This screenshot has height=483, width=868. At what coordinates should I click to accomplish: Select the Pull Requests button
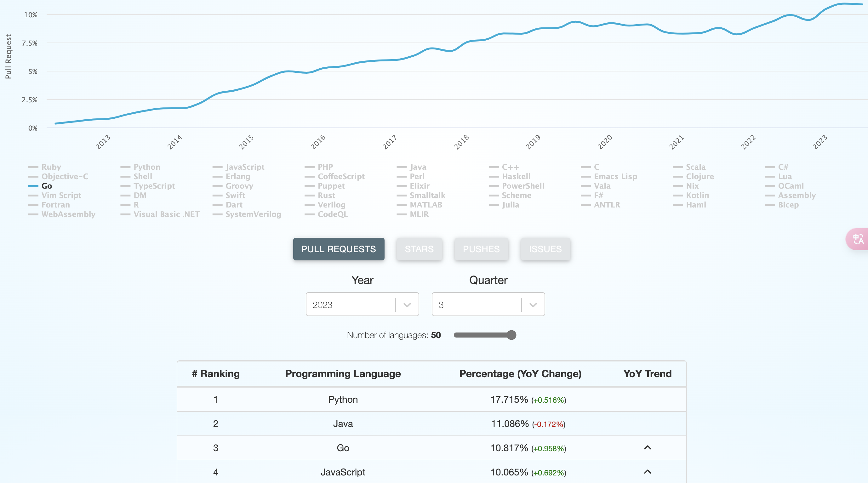tap(338, 249)
